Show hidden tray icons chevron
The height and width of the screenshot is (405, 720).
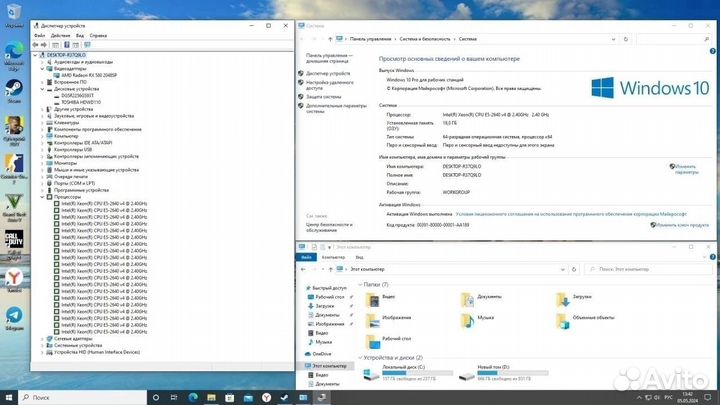click(x=639, y=398)
